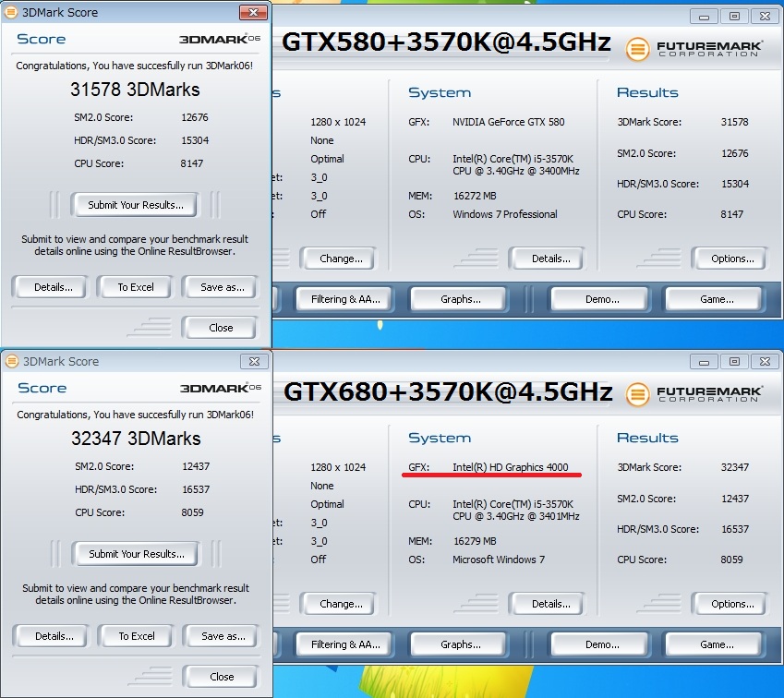The image size is (784, 698).
Task: Click Submit Your Results in top Score window
Action: pyautogui.click(x=135, y=204)
